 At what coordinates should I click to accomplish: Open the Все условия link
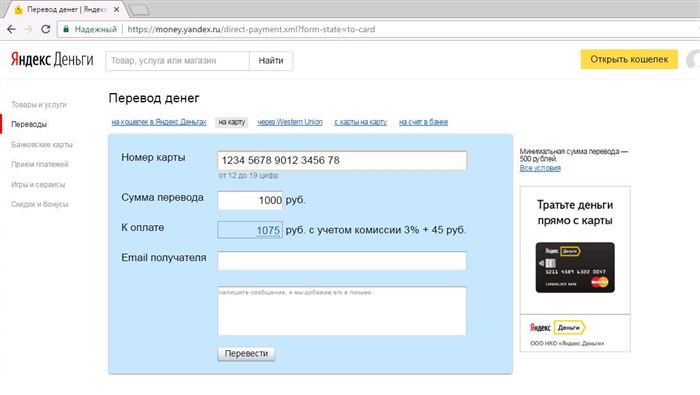point(540,168)
